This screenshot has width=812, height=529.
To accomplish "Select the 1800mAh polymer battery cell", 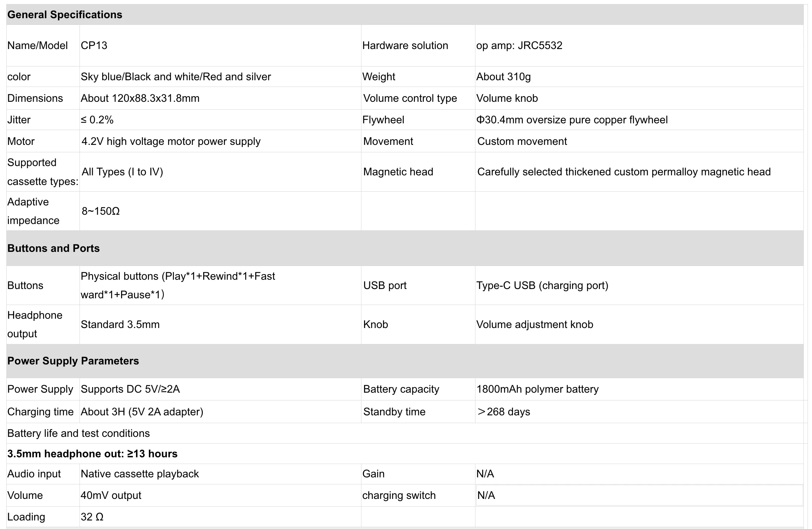I will (639, 389).
